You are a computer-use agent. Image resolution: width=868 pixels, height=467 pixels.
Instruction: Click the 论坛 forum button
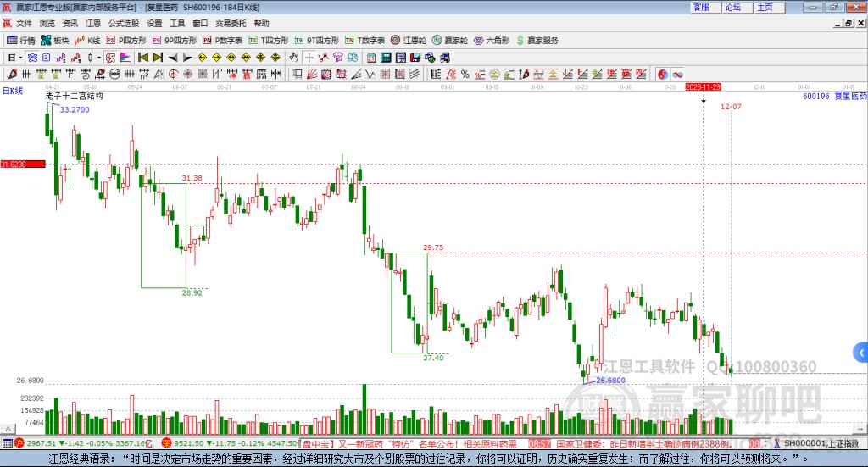[737, 7]
